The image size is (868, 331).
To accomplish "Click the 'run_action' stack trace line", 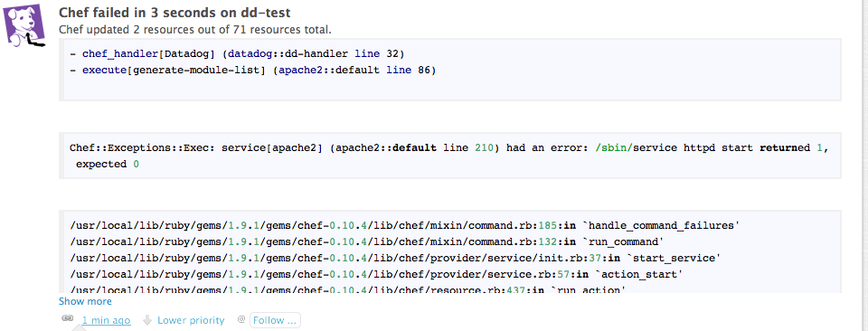I will [348, 288].
